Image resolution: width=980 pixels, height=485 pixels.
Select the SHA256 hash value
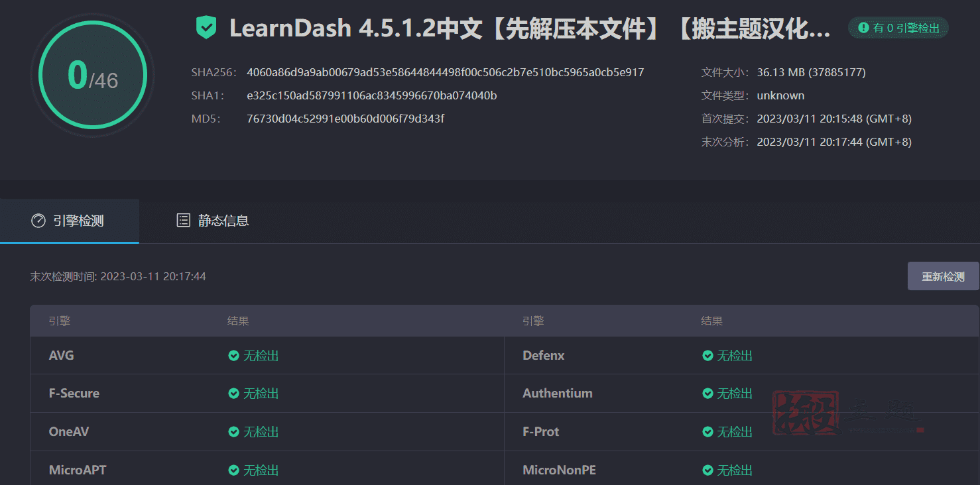446,72
